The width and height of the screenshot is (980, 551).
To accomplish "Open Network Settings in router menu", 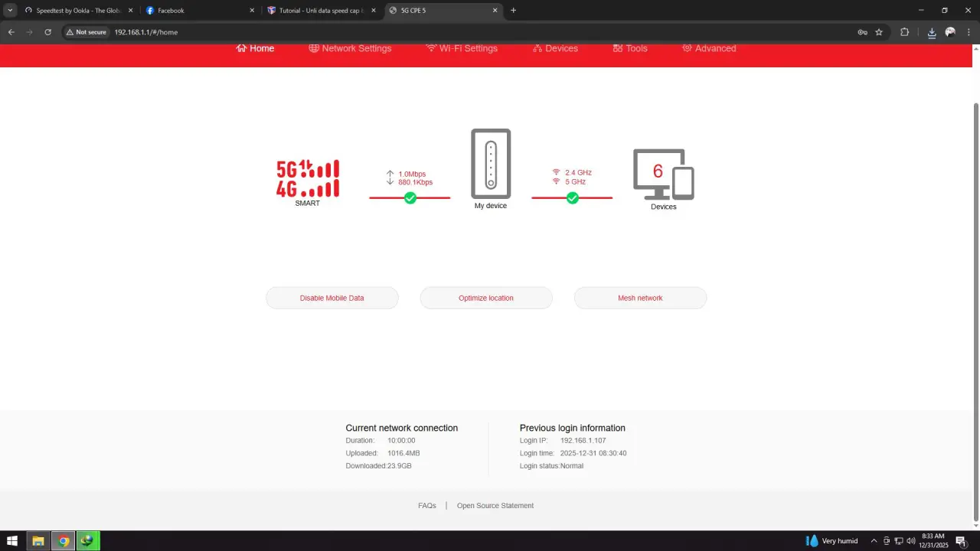I will [350, 48].
